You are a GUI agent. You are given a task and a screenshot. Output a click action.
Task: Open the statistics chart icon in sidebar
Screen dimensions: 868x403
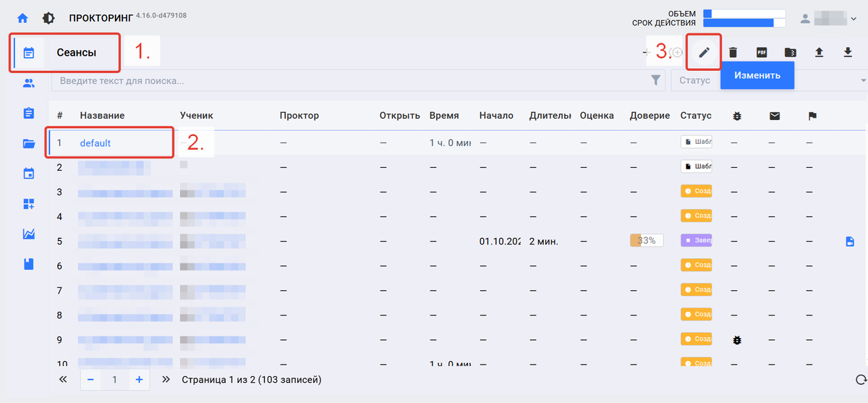coord(29,234)
